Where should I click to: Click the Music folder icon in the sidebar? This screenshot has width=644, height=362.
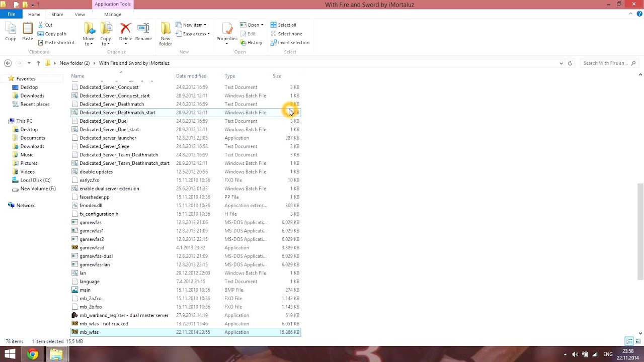(x=16, y=155)
